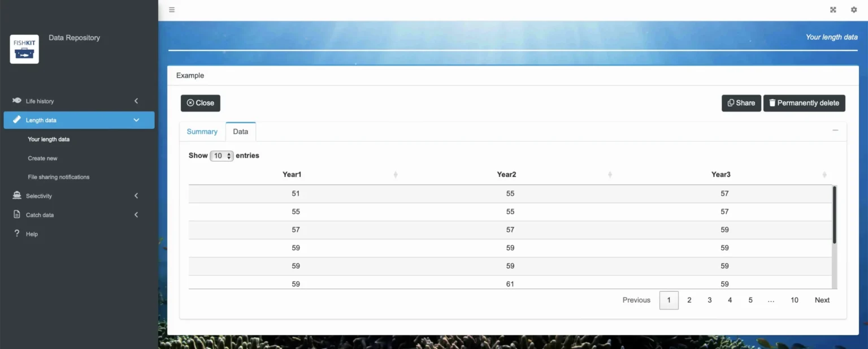Click the Year2 column header
The image size is (868, 349).
tap(508, 175)
